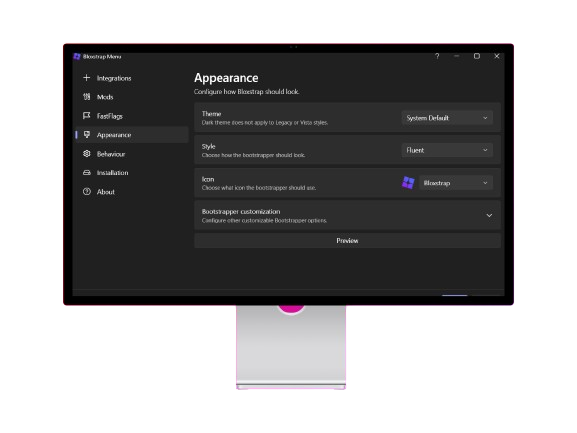Click the Theme setting label
This screenshot has height=433, width=577.
(211, 114)
